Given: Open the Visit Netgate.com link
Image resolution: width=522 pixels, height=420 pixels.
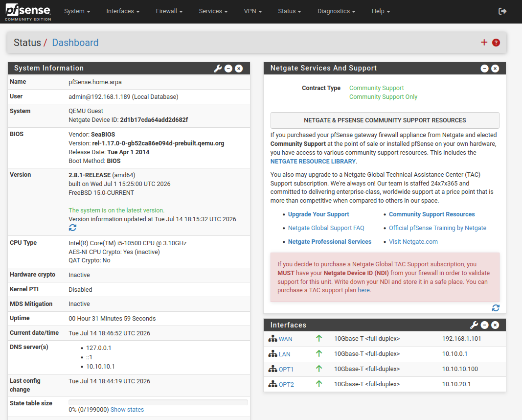Looking at the screenshot, I should pos(413,242).
